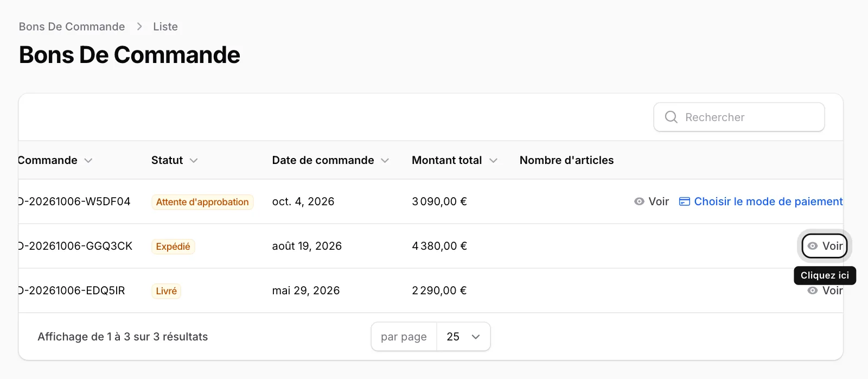Click the date août 19, 2026
Image resolution: width=868 pixels, height=379 pixels.
[307, 246]
